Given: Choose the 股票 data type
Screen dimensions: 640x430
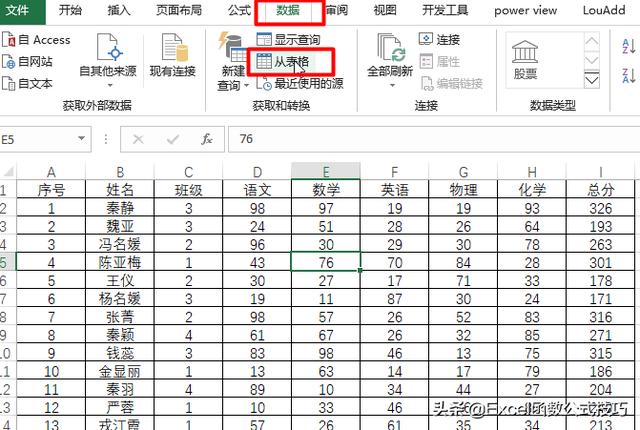Looking at the screenshot, I should coord(525,60).
